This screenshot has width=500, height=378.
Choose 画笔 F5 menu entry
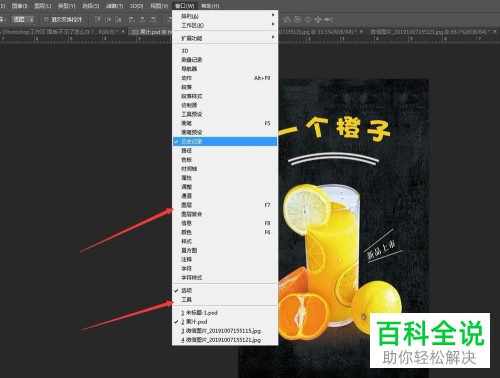[x=225, y=123]
